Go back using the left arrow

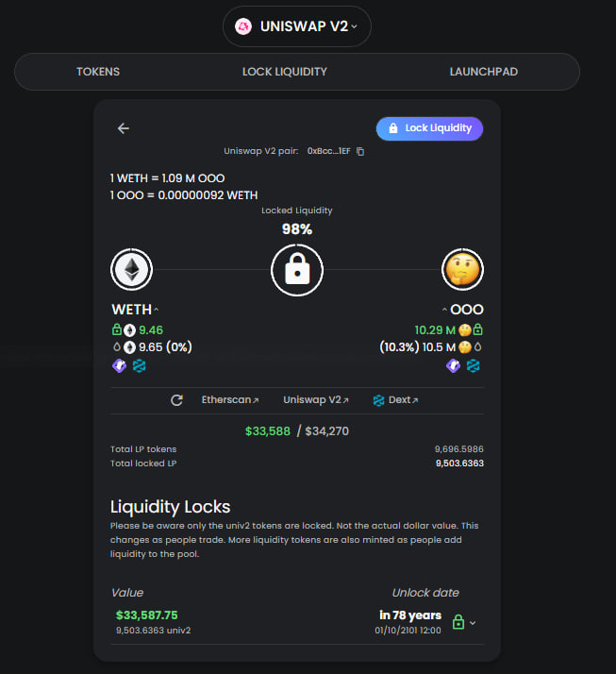click(x=124, y=128)
